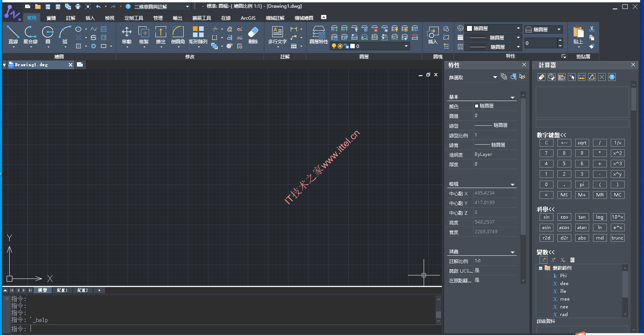Image resolution: width=644 pixels, height=335 pixels.
Task: Select the 聚合線 polyline tool
Action: coord(31,35)
